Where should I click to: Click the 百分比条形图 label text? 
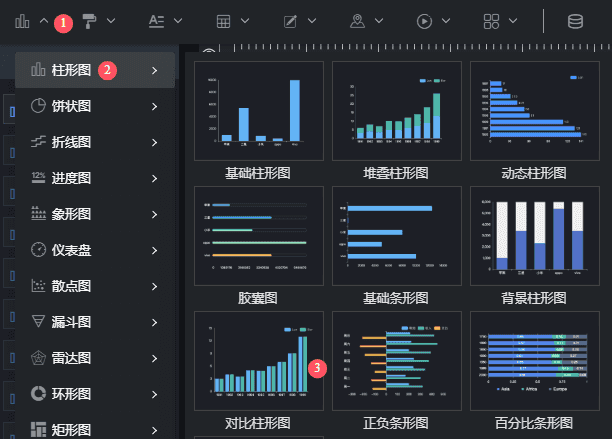click(x=534, y=423)
